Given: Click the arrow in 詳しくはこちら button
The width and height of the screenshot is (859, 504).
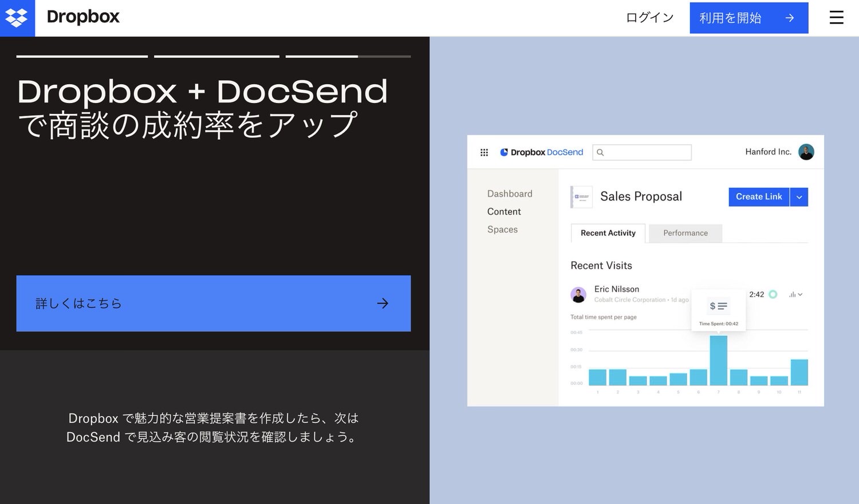Looking at the screenshot, I should pos(383,304).
